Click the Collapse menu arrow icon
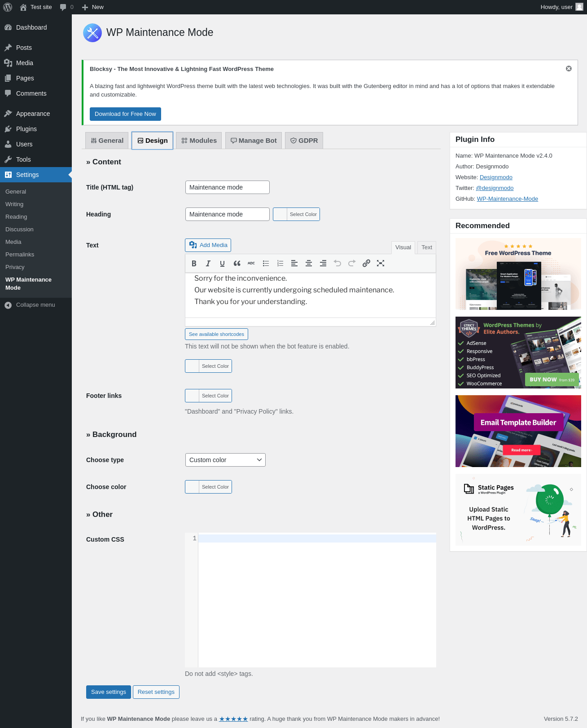587x728 pixels. tap(8, 305)
